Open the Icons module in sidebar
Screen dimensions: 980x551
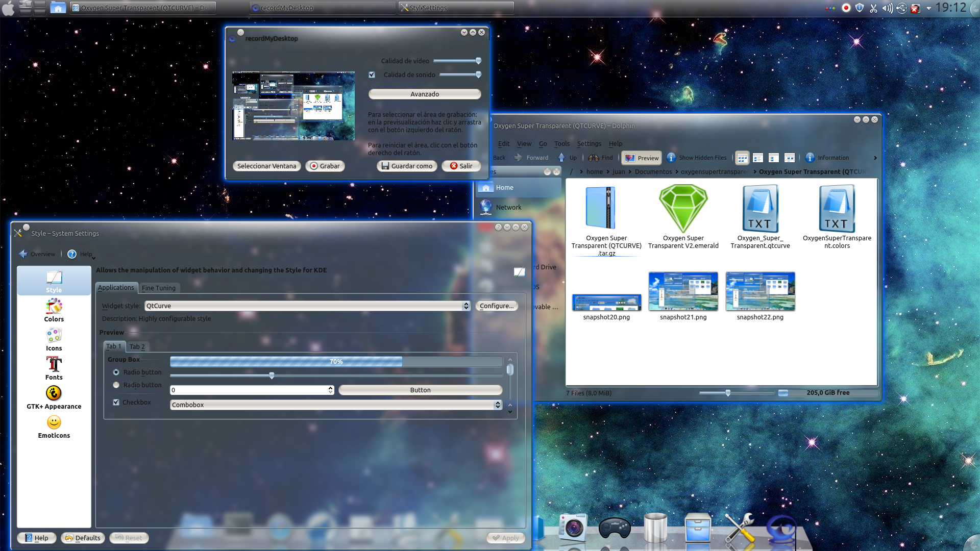pos(54,339)
